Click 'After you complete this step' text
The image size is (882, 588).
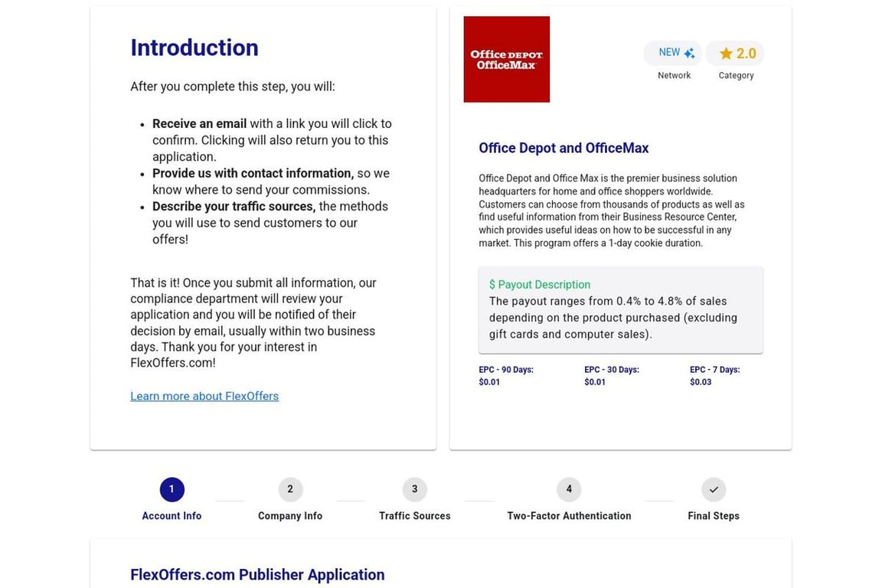point(232,87)
